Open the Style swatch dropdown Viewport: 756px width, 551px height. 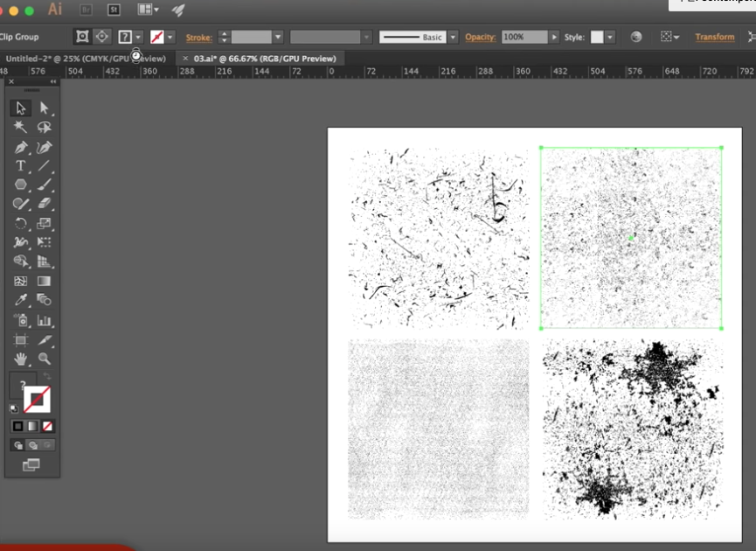(610, 38)
